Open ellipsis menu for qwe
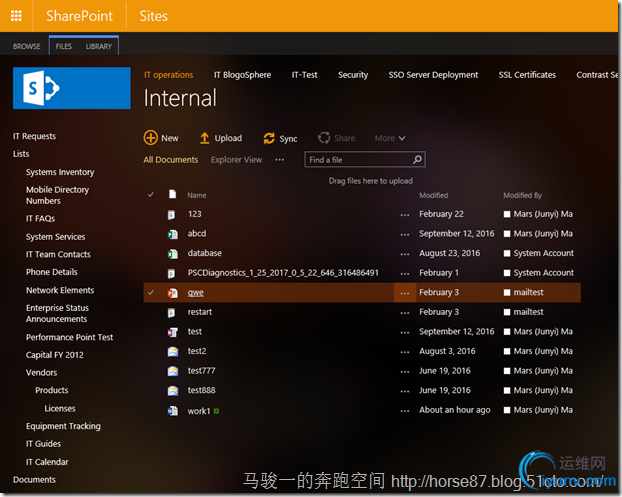 [x=405, y=293]
